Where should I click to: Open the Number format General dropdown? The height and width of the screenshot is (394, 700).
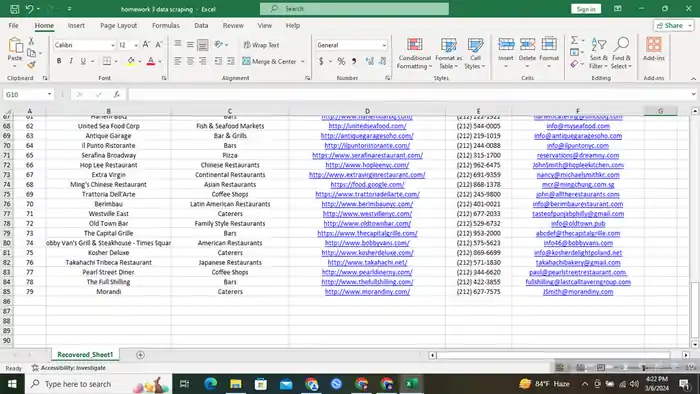[383, 45]
